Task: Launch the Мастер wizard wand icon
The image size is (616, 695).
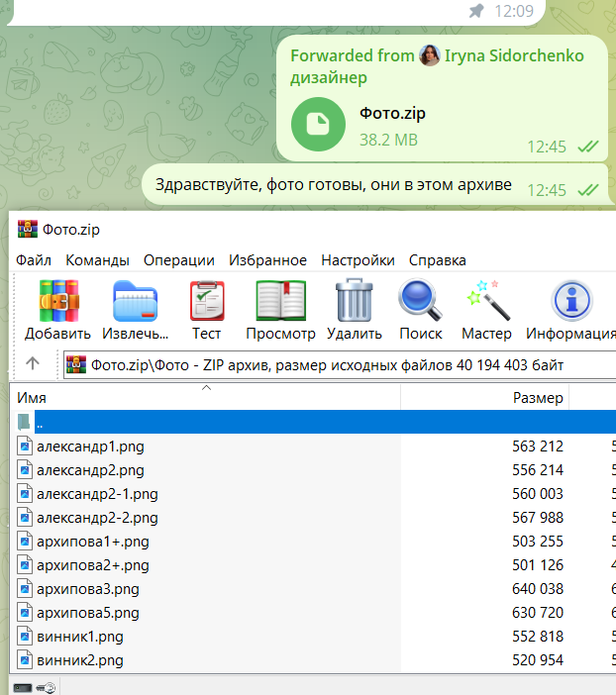Action: click(488, 300)
